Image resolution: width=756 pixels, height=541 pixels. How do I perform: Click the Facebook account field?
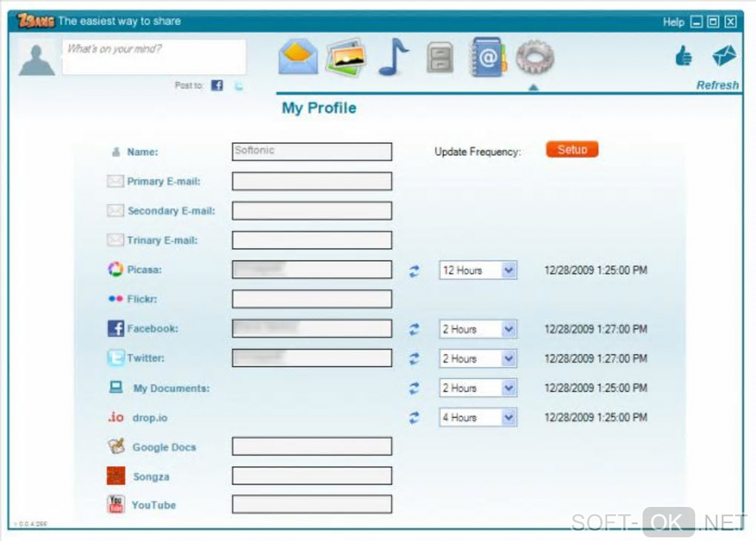tap(312, 328)
